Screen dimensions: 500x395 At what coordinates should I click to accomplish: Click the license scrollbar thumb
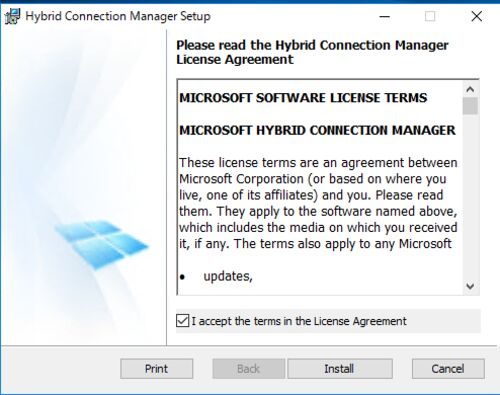point(470,106)
